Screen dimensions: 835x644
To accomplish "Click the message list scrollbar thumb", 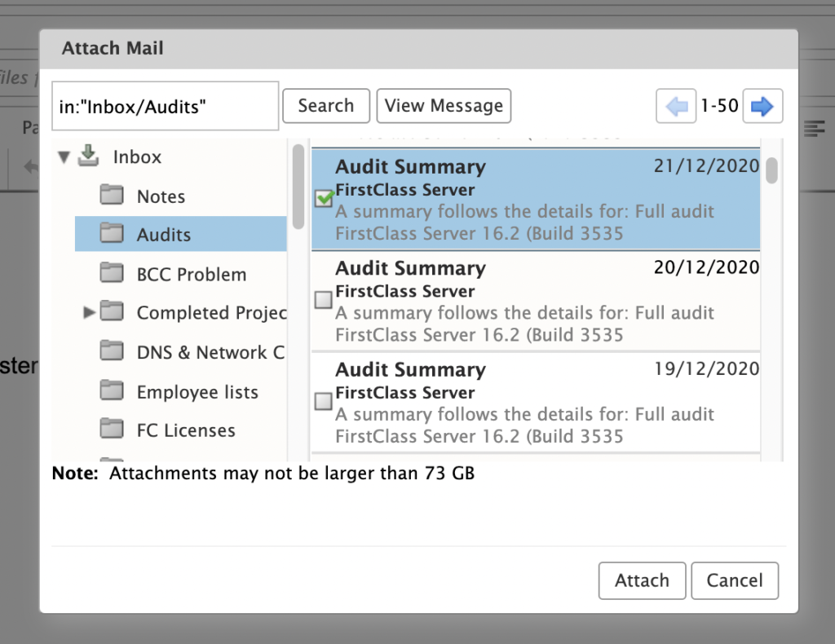I will [771, 170].
